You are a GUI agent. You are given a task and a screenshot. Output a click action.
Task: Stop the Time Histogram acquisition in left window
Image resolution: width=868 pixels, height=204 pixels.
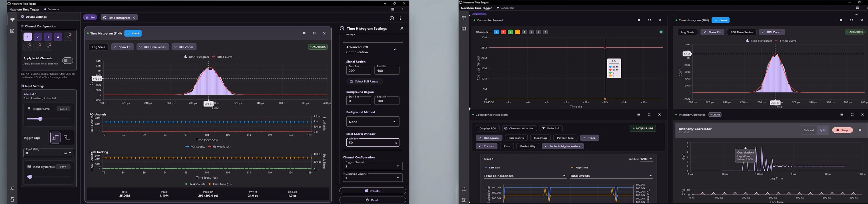[x=304, y=33]
